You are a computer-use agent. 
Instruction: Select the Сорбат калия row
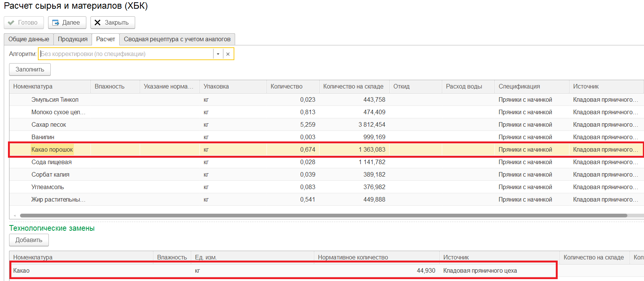tap(326, 175)
